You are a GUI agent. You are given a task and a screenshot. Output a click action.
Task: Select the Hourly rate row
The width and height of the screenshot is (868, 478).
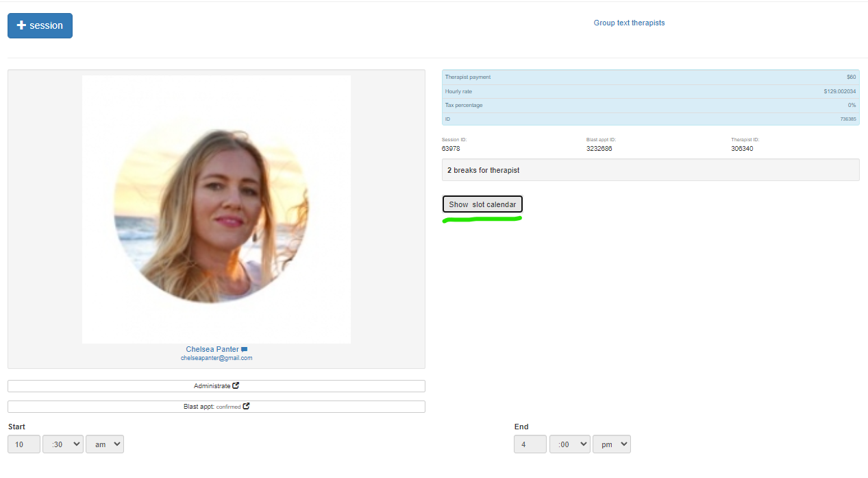pyautogui.click(x=650, y=91)
